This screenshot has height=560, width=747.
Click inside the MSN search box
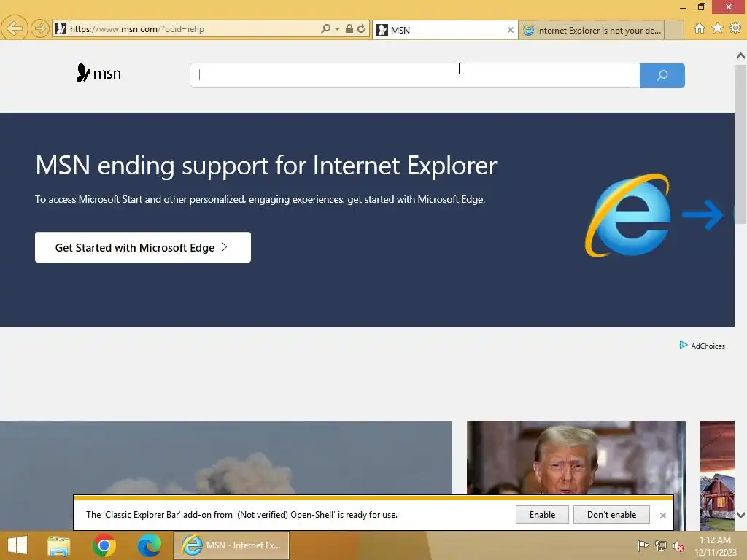pyautogui.click(x=414, y=75)
